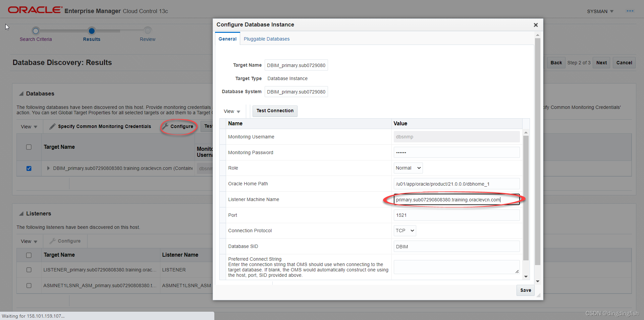Screen dimensions: 644x320
Task: Click the Back button
Action: pos(556,63)
